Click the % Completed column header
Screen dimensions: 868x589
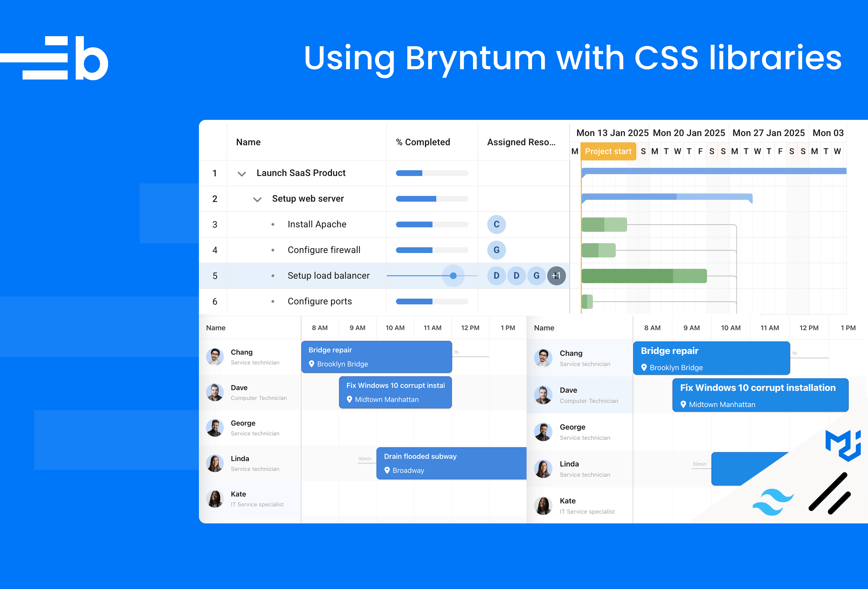click(423, 142)
